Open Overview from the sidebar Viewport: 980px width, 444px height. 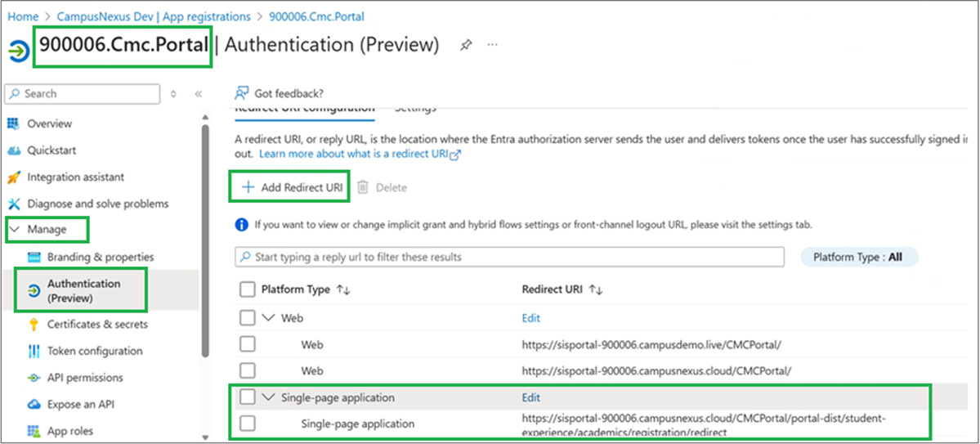point(49,123)
